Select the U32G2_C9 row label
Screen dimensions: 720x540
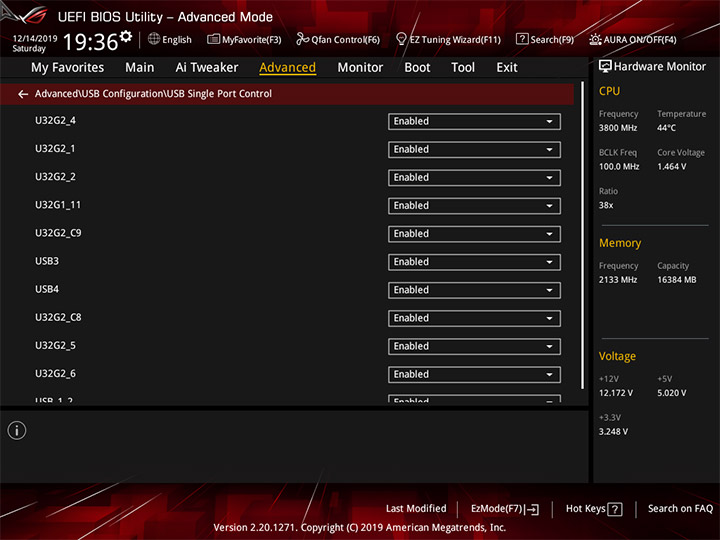58,233
